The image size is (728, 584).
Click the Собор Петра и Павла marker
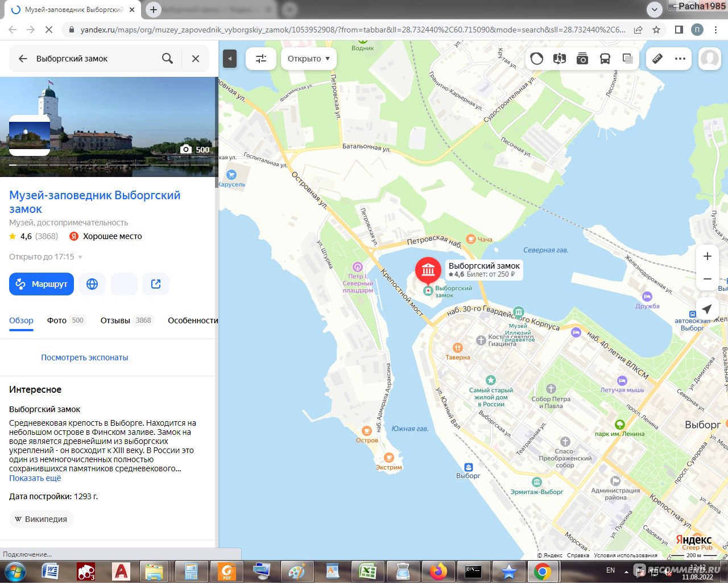click(x=551, y=389)
